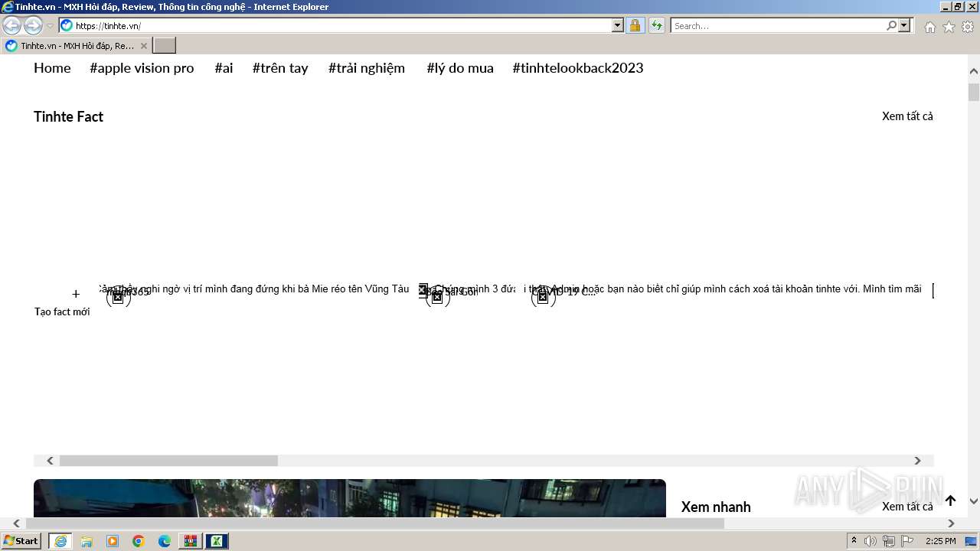Open the search provider dropdown arrow
The image size is (980, 551).
click(x=904, y=26)
